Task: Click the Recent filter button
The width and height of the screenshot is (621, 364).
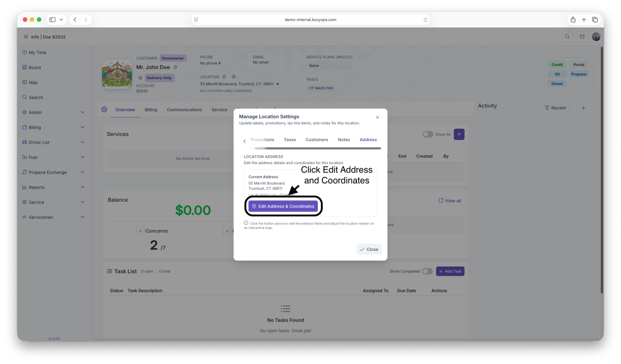Action: 555,108
